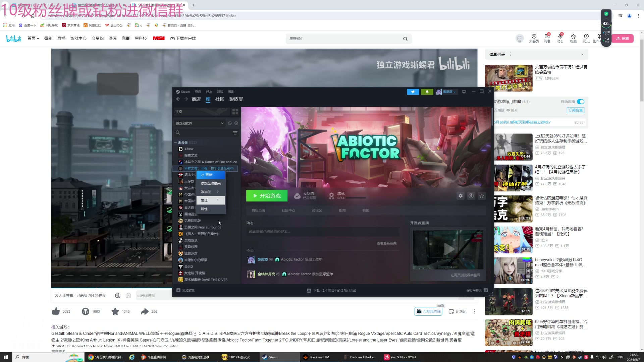Toggle the danmaku display icon

118,295
